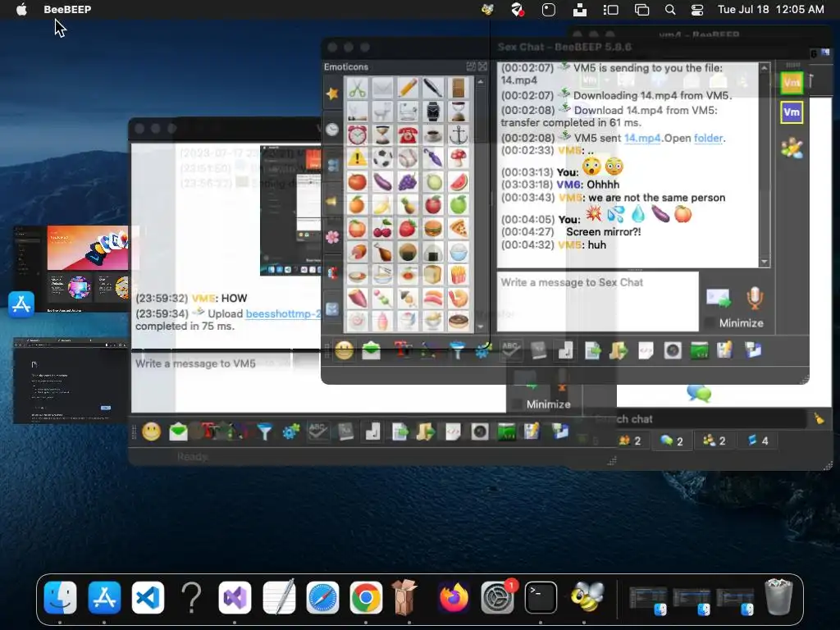Start voice message with microphone icon
This screenshot has width=840, height=630.
[x=755, y=298]
